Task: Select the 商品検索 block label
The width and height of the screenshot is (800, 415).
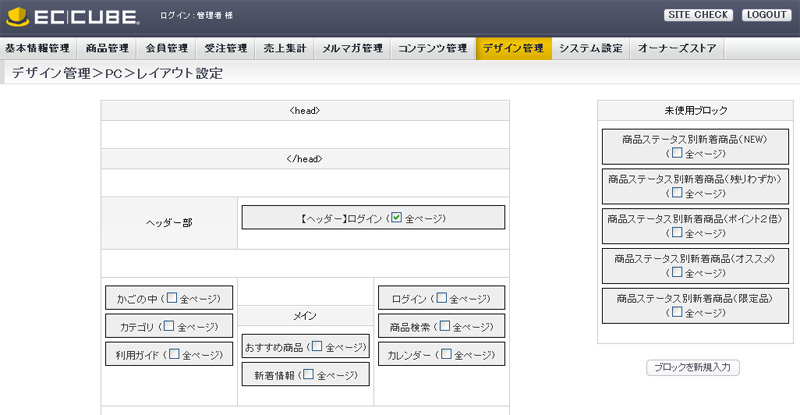Action: [410, 327]
